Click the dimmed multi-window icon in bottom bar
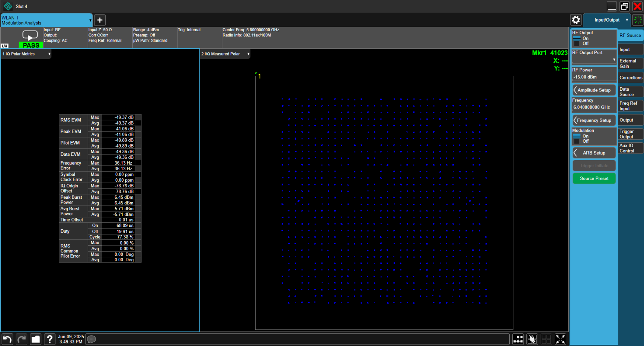Image resolution: width=644 pixels, height=346 pixels. [x=546, y=339]
